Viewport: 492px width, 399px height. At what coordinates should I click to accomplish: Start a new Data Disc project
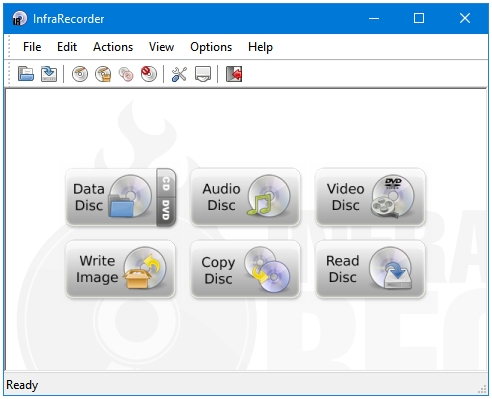pos(111,197)
